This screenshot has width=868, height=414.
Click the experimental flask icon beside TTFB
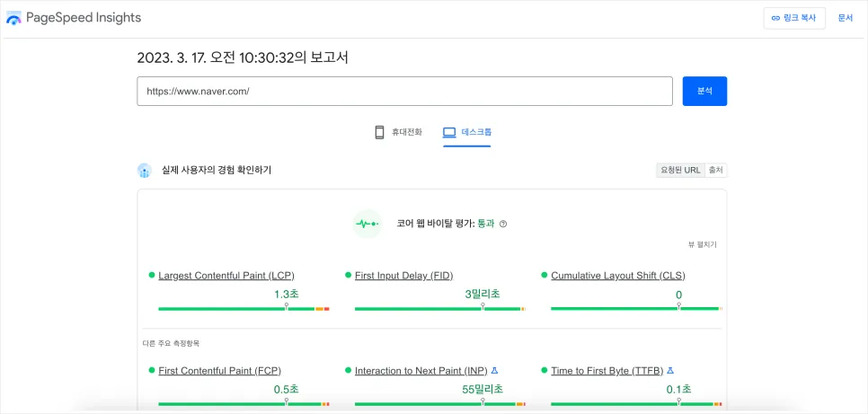click(x=670, y=370)
